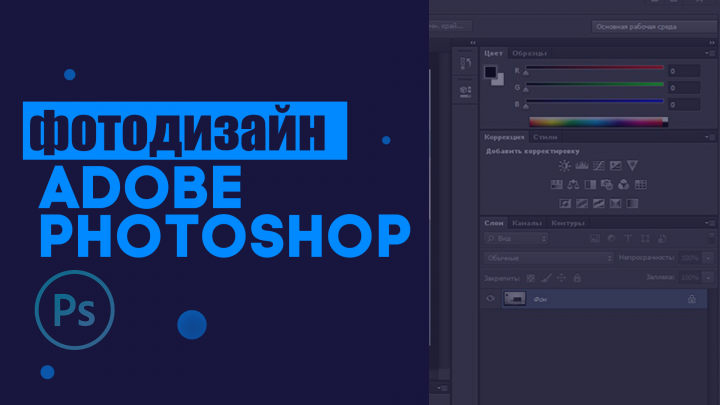Select the Слои tab

(x=494, y=223)
